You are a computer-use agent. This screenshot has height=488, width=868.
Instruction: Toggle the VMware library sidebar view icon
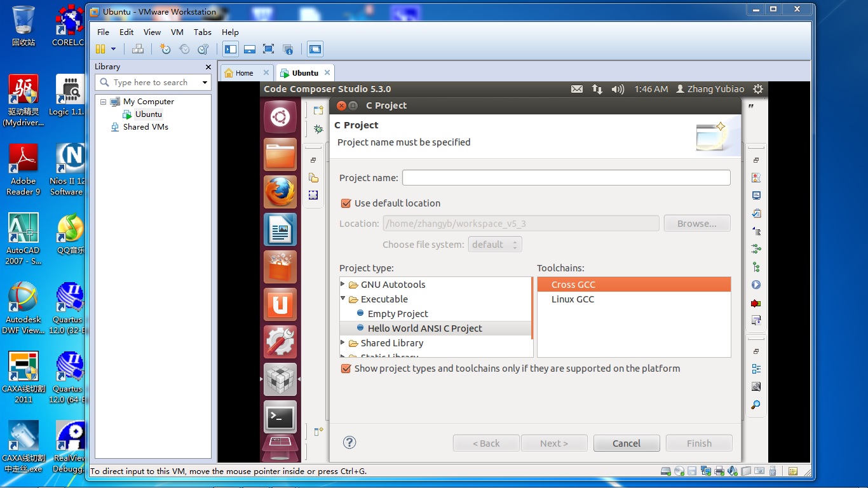231,49
